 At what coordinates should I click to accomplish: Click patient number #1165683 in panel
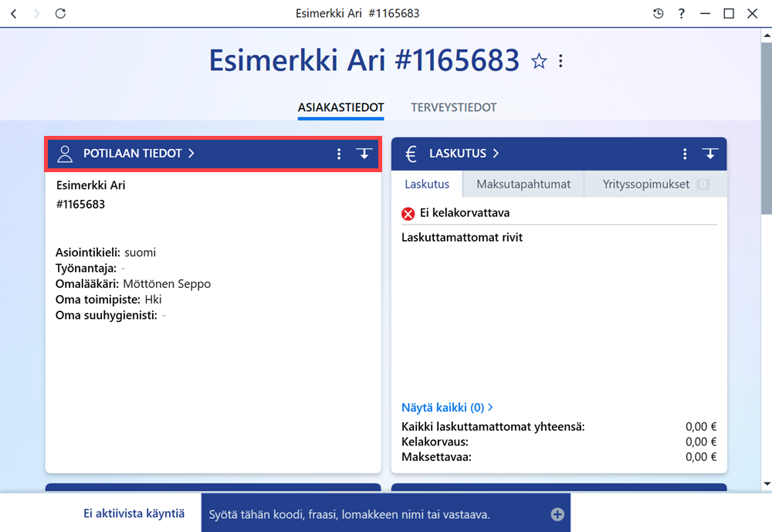pos(80,205)
